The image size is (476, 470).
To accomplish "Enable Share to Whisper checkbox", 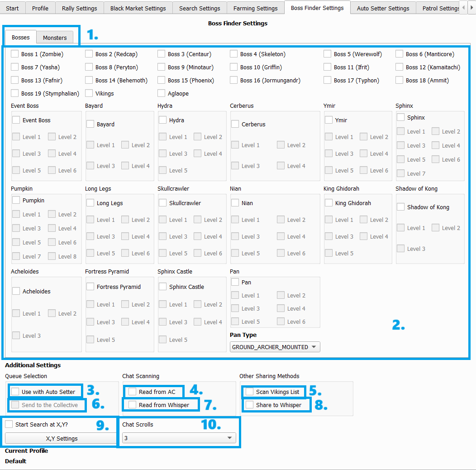I will pyautogui.click(x=250, y=405).
